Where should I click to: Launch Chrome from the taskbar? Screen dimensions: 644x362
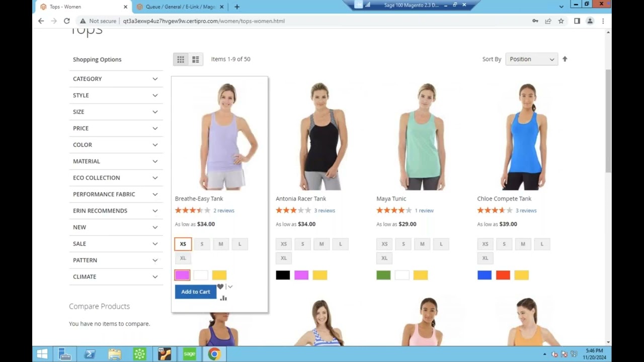coord(214,354)
